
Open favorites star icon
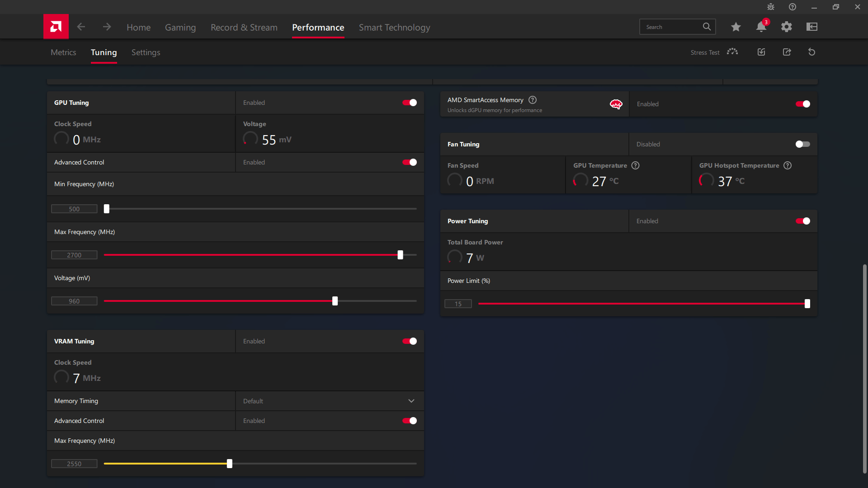(736, 27)
